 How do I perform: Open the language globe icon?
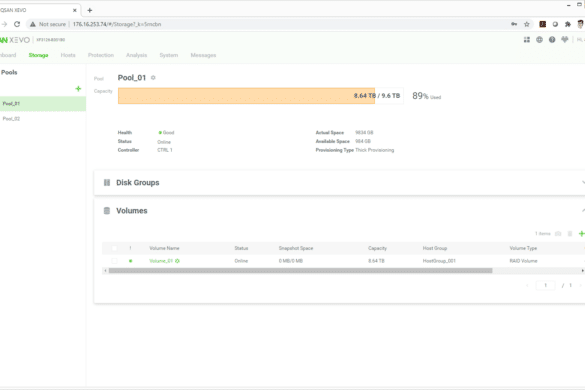coord(539,40)
